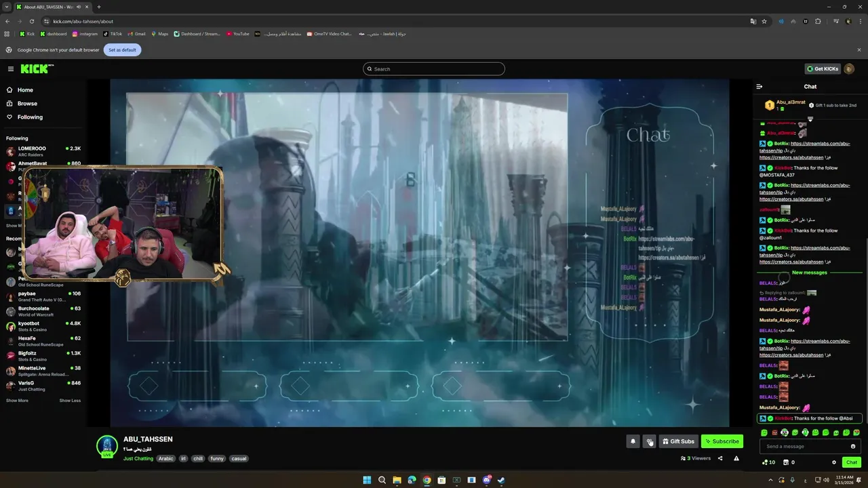Open Chrome three-dot menu
868x488 pixels.
pos(859,21)
